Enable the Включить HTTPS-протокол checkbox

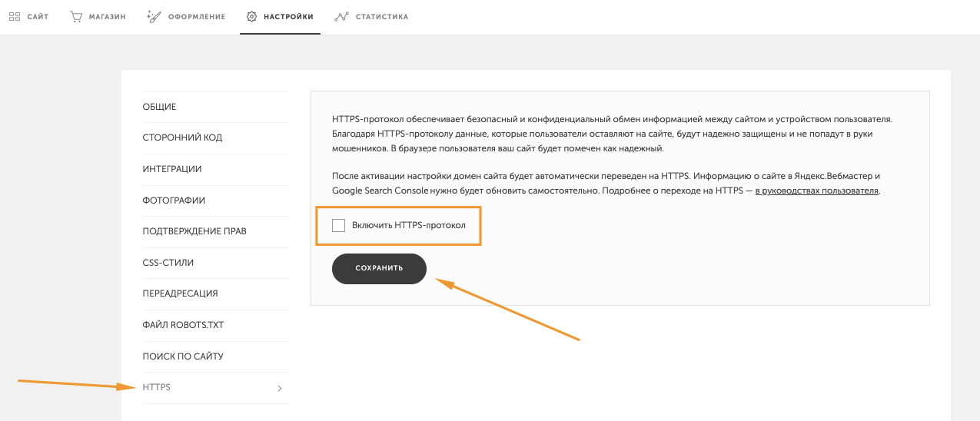(x=338, y=225)
